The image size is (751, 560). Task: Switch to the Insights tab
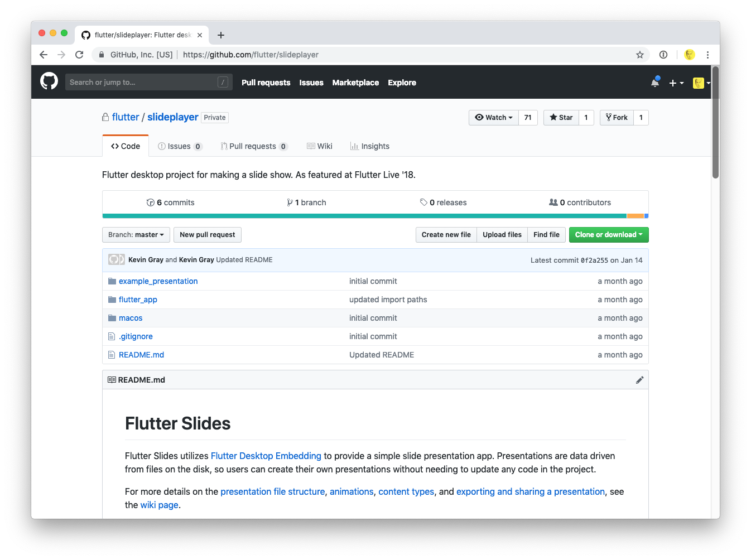[369, 146]
